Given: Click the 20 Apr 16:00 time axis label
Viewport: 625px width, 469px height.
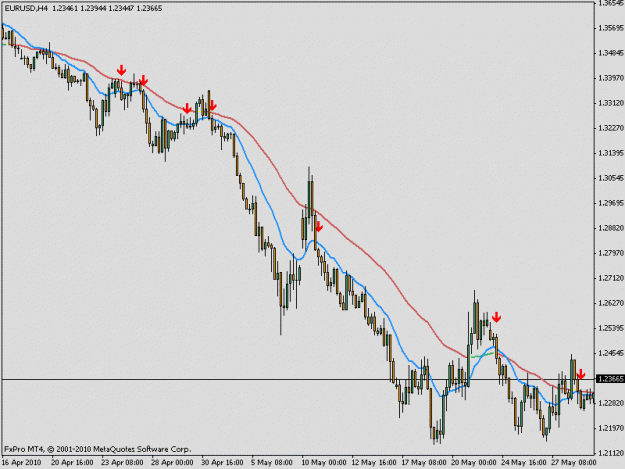Looking at the screenshot, I should [73, 463].
